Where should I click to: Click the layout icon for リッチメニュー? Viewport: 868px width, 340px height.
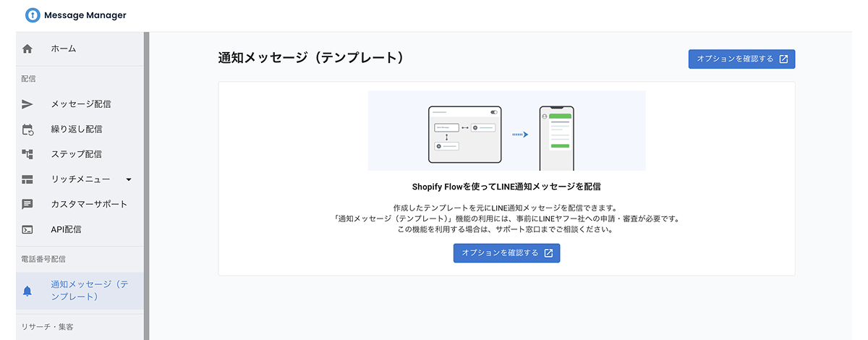27,179
